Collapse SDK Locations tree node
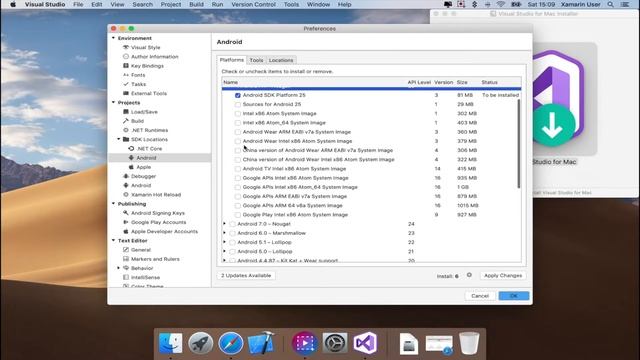This screenshot has width=640, height=360. click(119, 139)
